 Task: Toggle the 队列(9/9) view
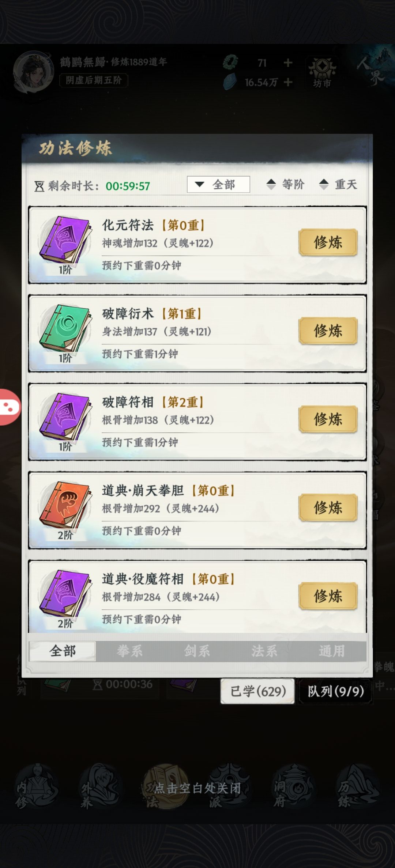pyautogui.click(x=335, y=691)
